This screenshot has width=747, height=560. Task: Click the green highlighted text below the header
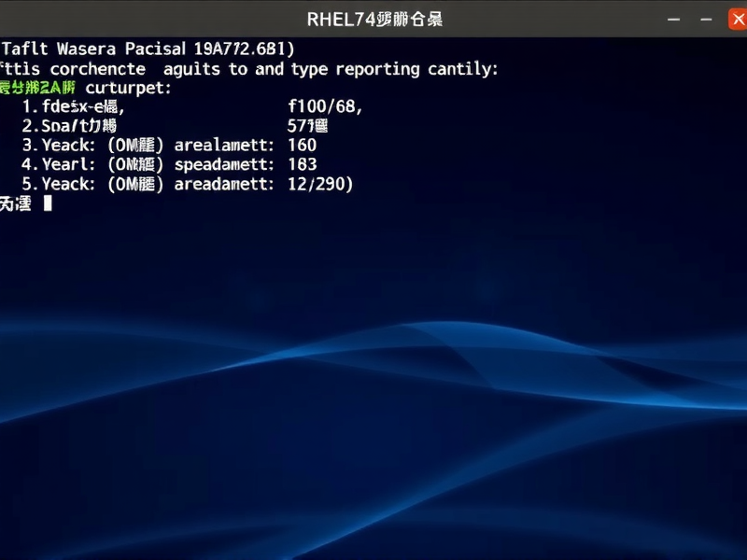tap(37, 88)
